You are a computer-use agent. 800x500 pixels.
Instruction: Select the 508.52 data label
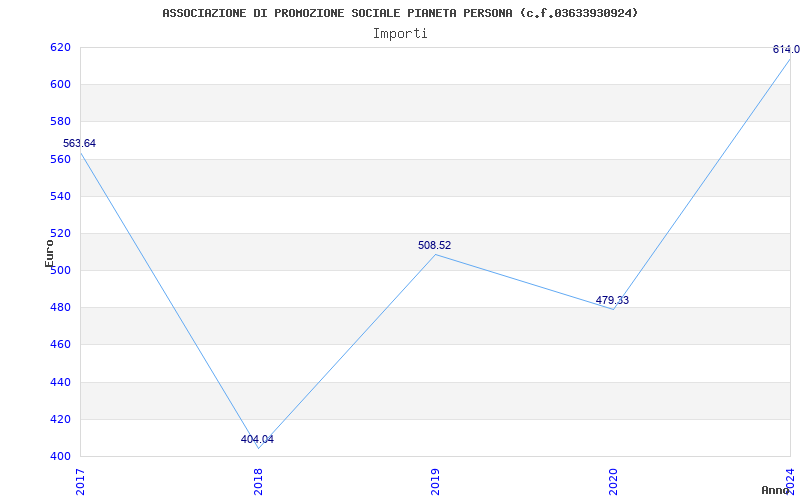tap(434, 245)
